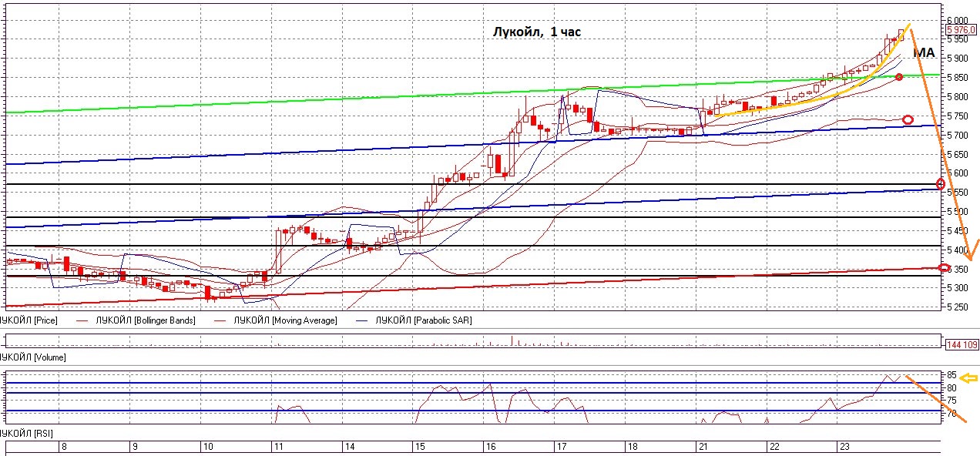Click the current price tag 5 976.0
This screenshot has width=980, height=456.
(962, 30)
